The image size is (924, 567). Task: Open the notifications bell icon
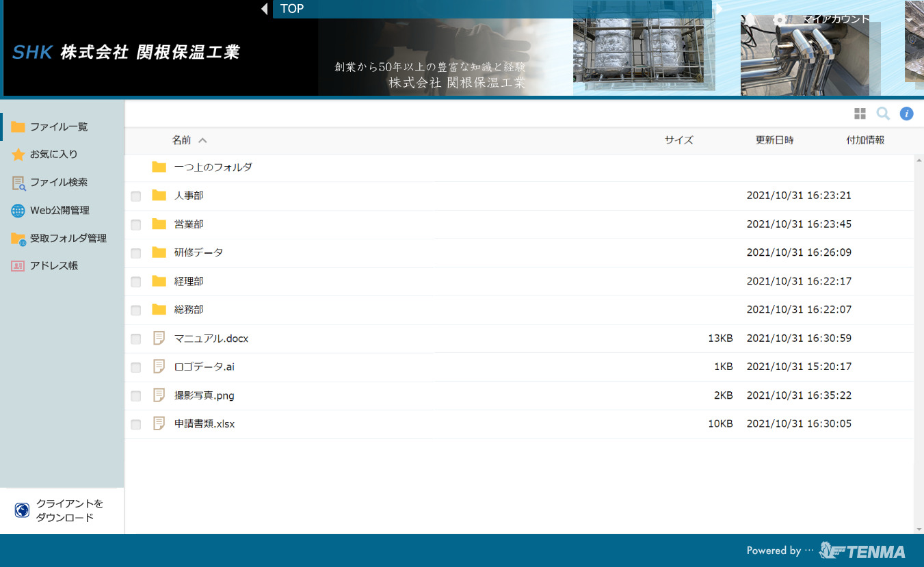[750, 19]
